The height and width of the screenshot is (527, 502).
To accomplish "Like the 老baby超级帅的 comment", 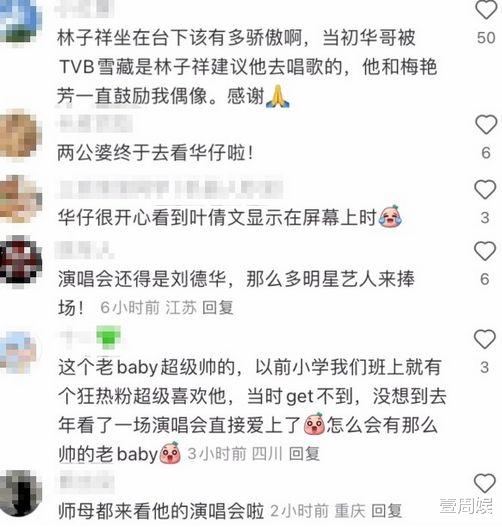I will [x=484, y=339].
